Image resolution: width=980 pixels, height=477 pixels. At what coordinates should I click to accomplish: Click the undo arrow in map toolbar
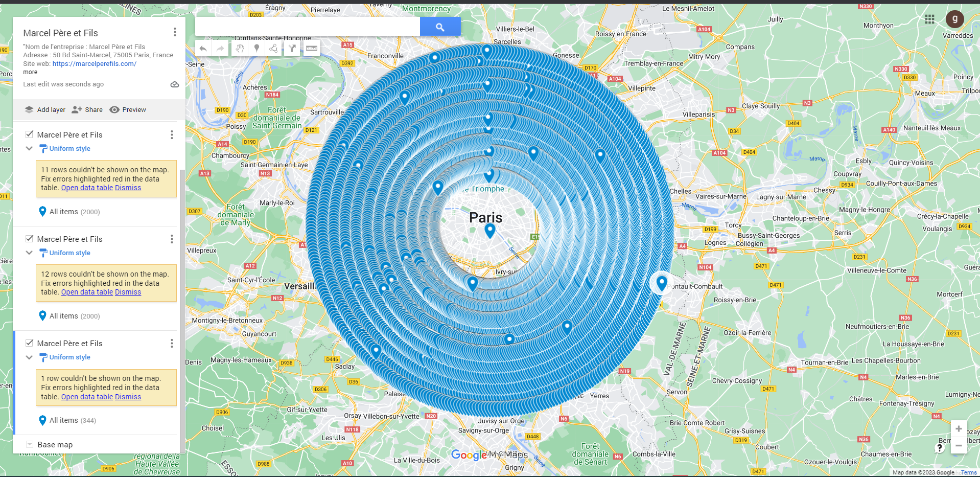pos(203,49)
